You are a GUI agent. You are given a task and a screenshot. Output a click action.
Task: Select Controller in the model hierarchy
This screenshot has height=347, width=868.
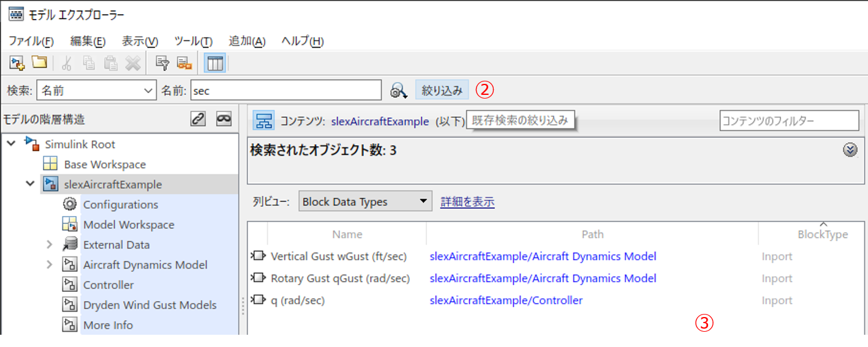click(108, 285)
